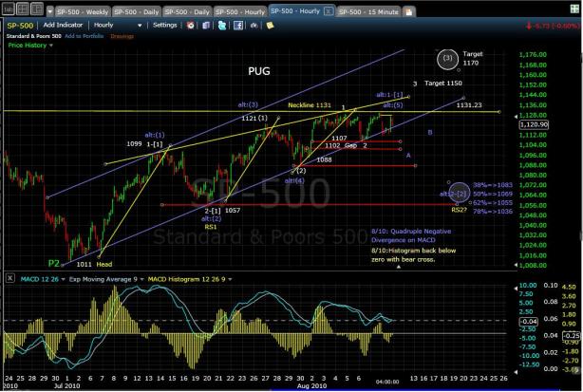583x392 pixels.
Task: Click the 'P2' label at chart bottom
Action: coord(53,263)
